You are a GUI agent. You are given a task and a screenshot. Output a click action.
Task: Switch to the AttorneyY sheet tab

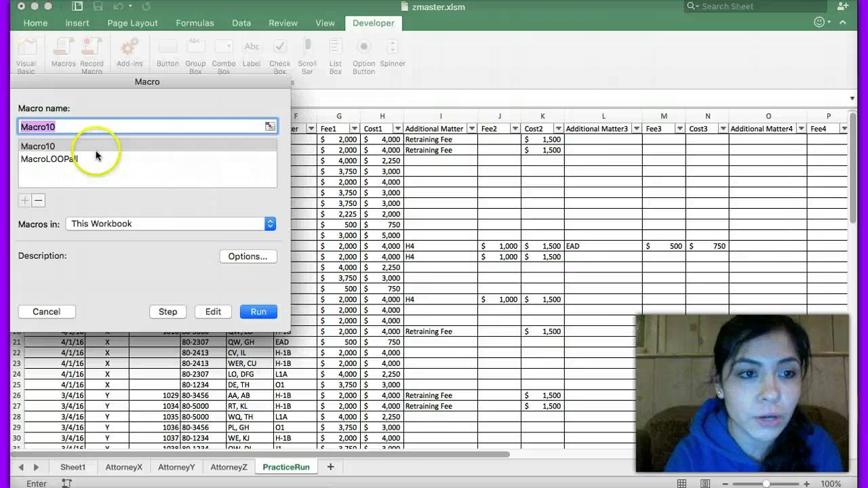(176, 467)
